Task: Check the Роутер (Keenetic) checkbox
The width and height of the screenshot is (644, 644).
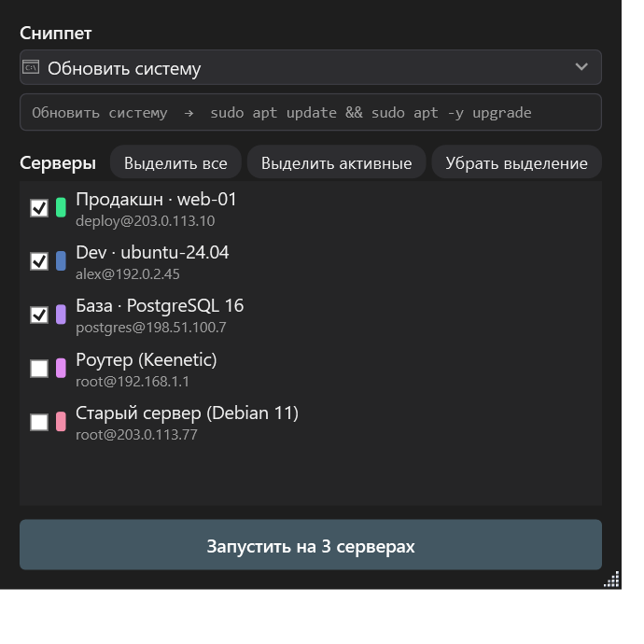Action: tap(39, 369)
